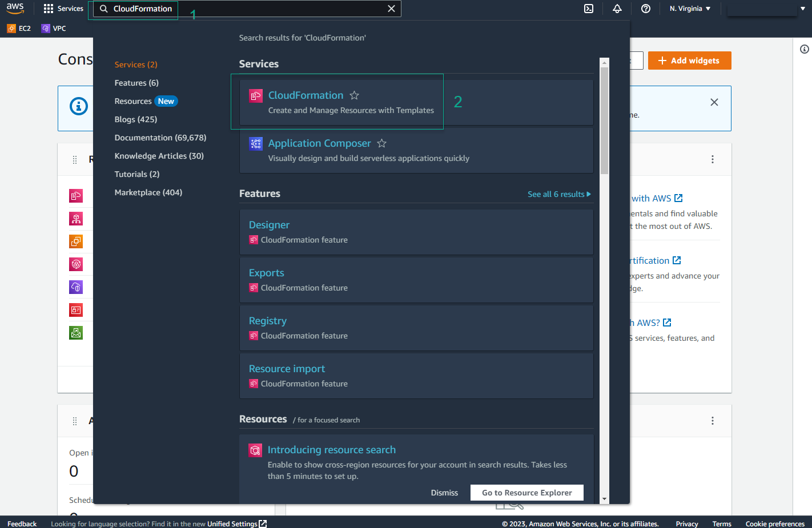Click the CloudFormation service icon
Viewport: 812px width, 528px height.
coord(255,96)
